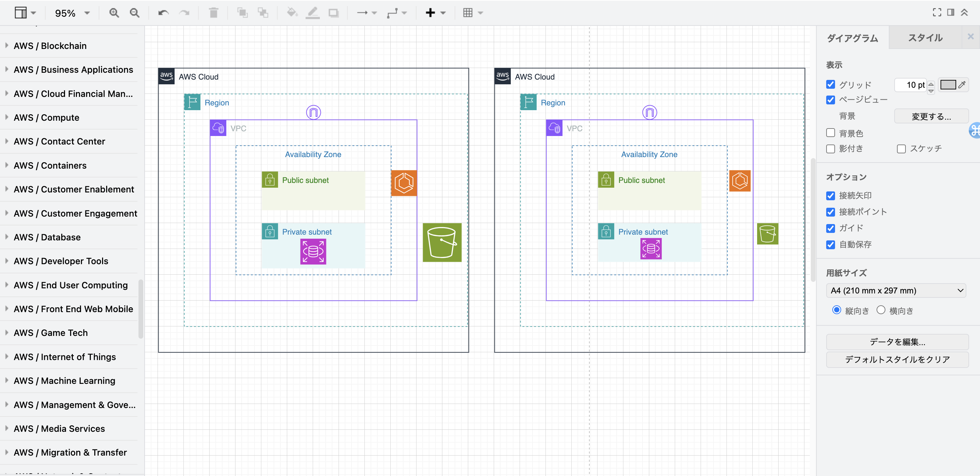
Task: Toggle fullscreen mode icon
Action: [x=937, y=12]
